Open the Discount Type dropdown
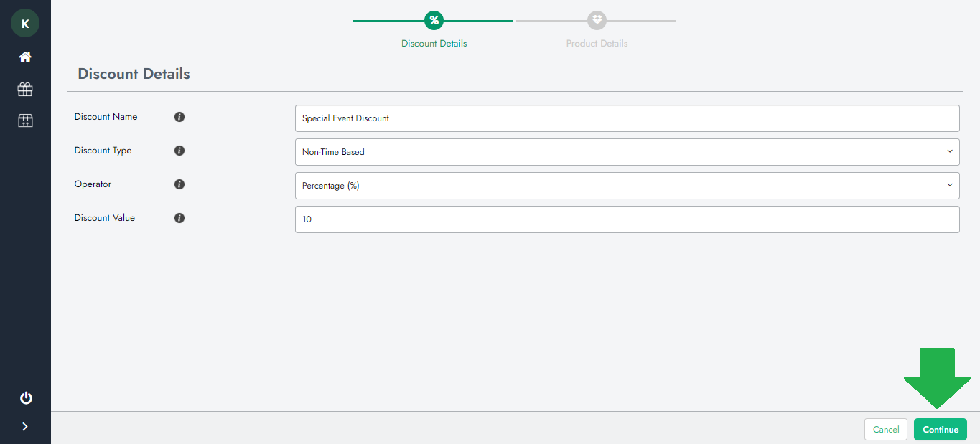This screenshot has width=980, height=444. pos(627,152)
